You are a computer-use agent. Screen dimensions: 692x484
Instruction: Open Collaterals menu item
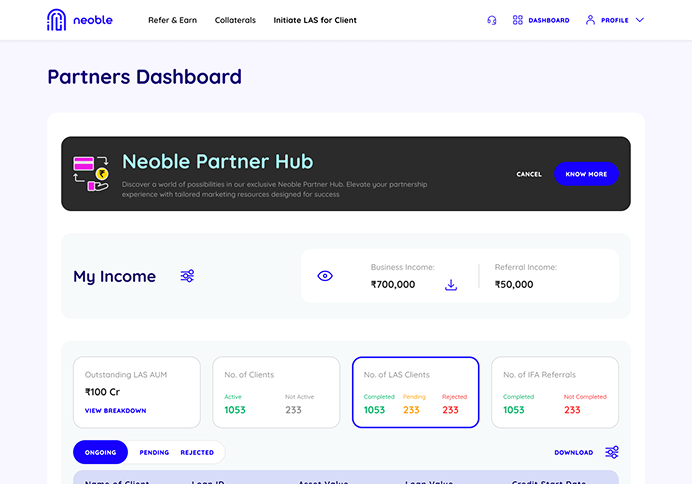tap(235, 20)
